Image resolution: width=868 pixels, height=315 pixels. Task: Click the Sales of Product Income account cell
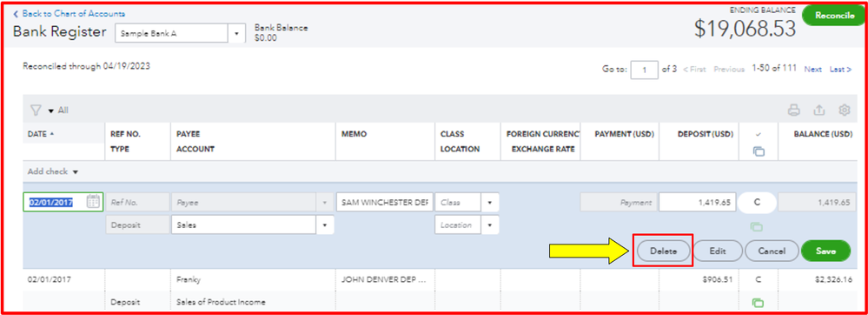(x=221, y=302)
